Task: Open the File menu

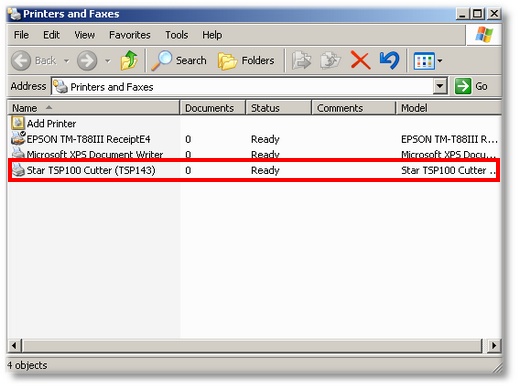Action: click(21, 35)
